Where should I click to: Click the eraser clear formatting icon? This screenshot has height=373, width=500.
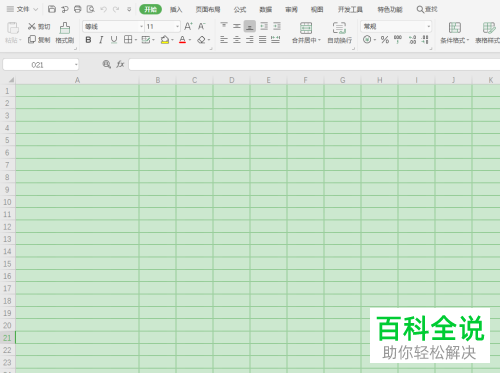click(x=201, y=40)
